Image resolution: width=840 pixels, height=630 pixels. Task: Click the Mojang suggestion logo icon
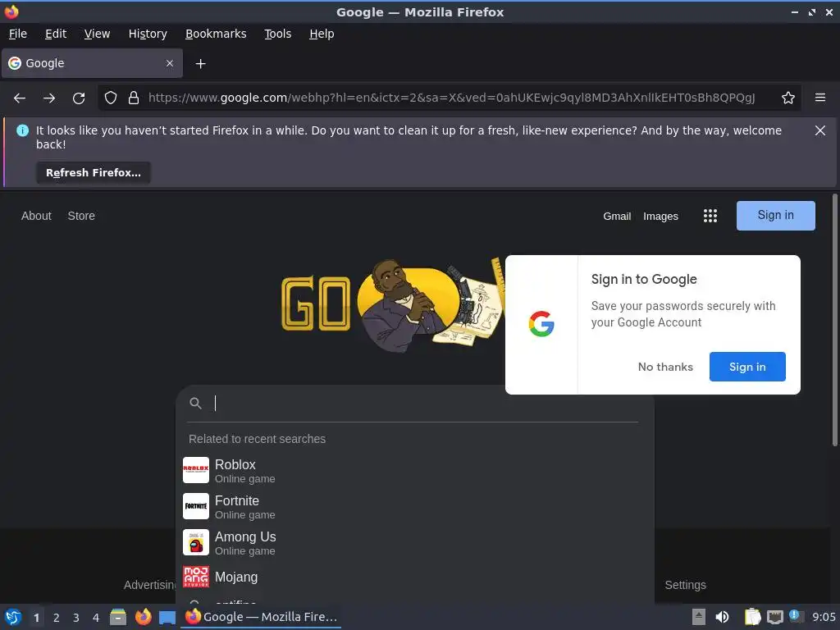point(195,577)
